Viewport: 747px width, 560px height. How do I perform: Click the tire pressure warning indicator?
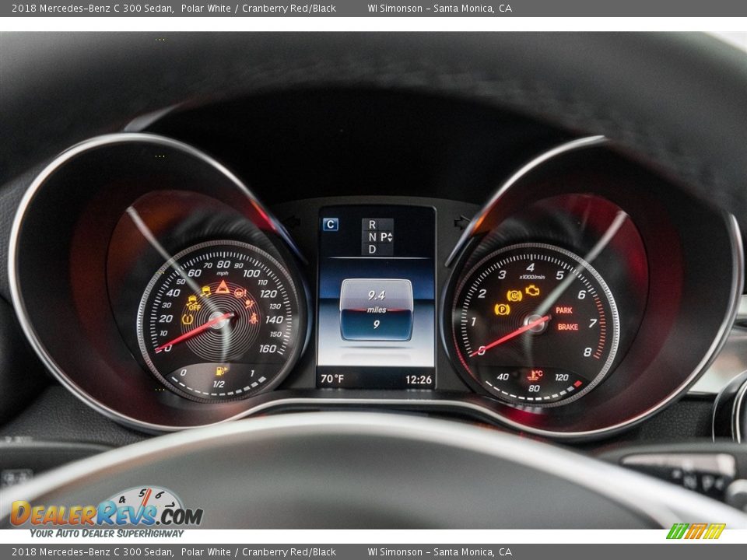(x=188, y=318)
